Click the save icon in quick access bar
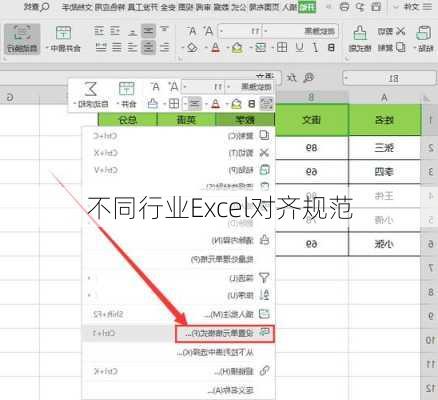This screenshot has height=400, width=438. [376, 7]
